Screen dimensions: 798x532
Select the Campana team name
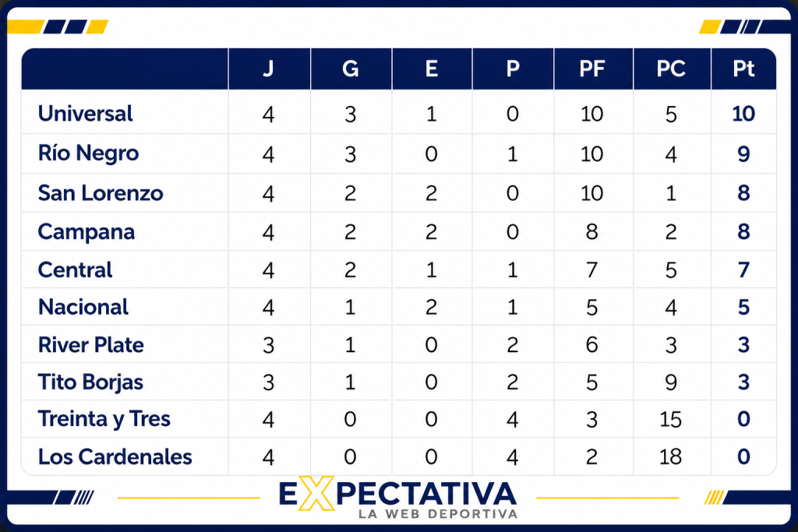(x=86, y=232)
